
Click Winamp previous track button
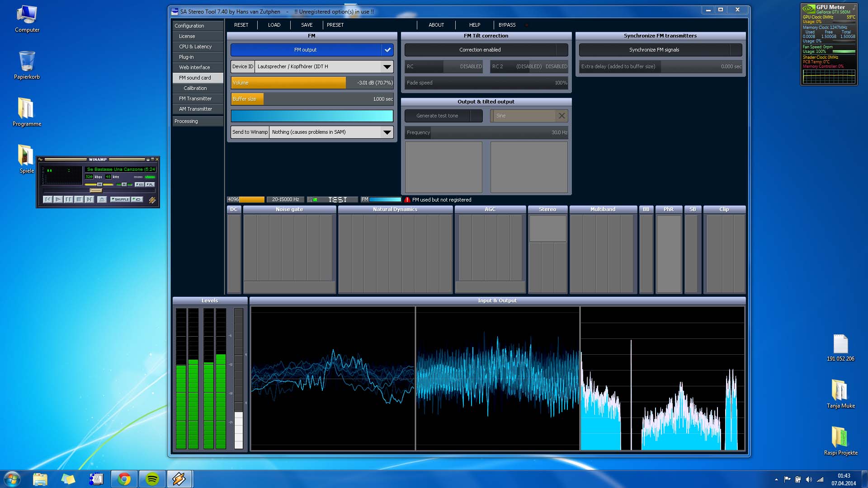48,199
